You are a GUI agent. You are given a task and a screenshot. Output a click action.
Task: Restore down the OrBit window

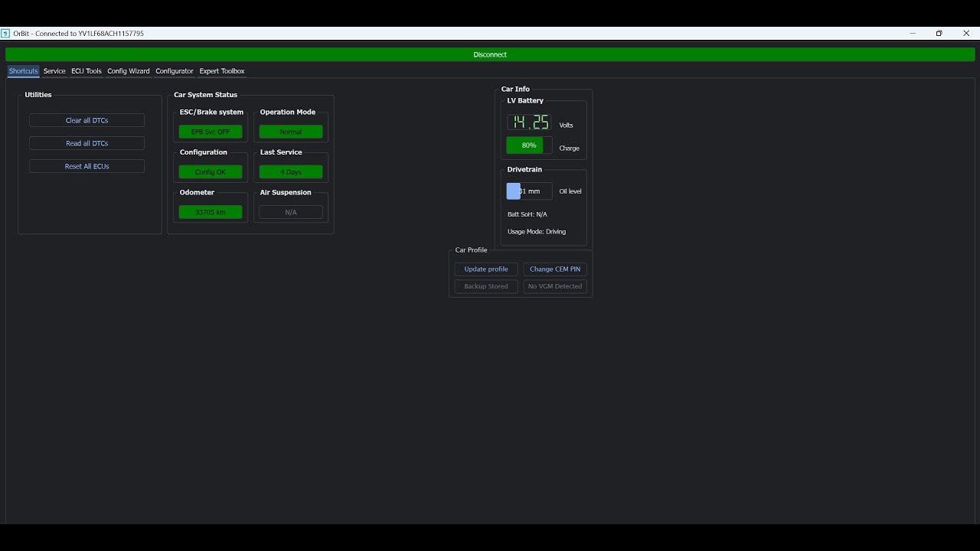pyautogui.click(x=939, y=34)
